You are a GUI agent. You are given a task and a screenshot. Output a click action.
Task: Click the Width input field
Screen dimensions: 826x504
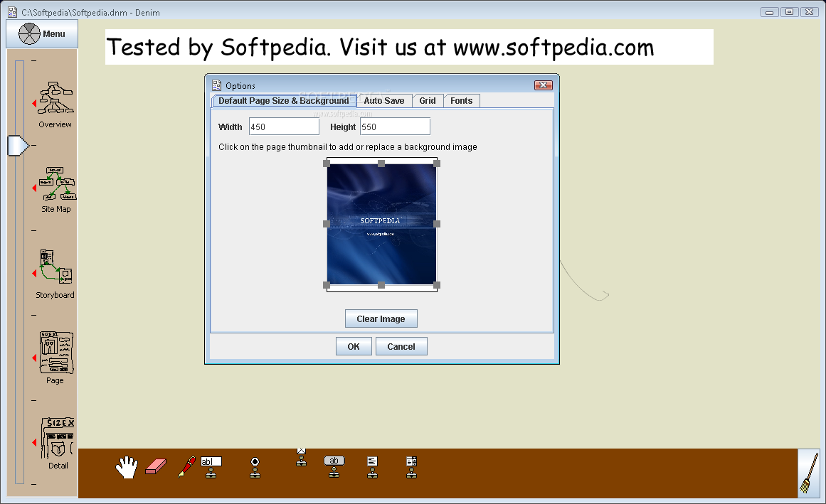click(x=284, y=127)
